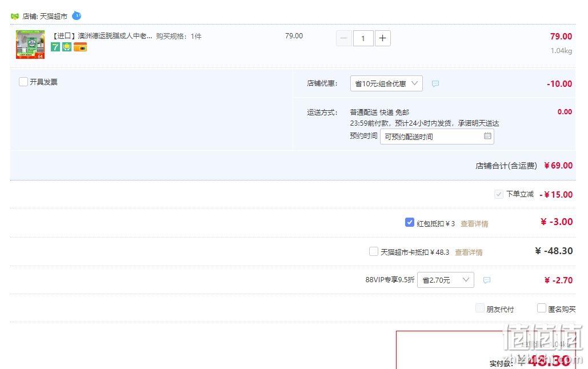Check the 匿名购买 checkbox
This screenshot has width=588, height=369.
(x=542, y=308)
